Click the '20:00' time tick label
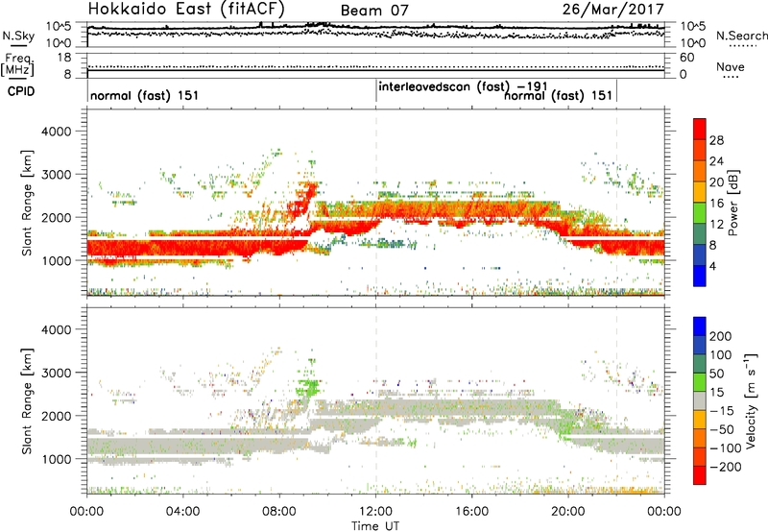 click(568, 512)
